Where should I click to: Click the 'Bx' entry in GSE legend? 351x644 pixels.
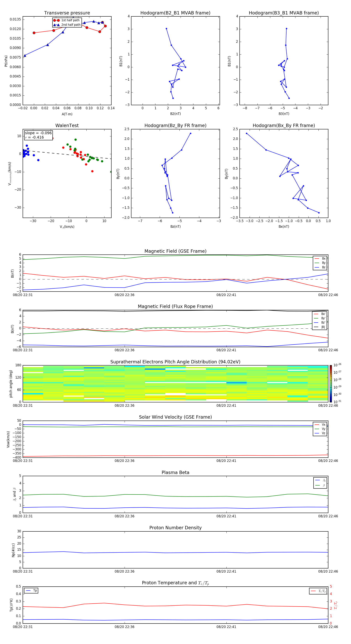click(x=320, y=259)
